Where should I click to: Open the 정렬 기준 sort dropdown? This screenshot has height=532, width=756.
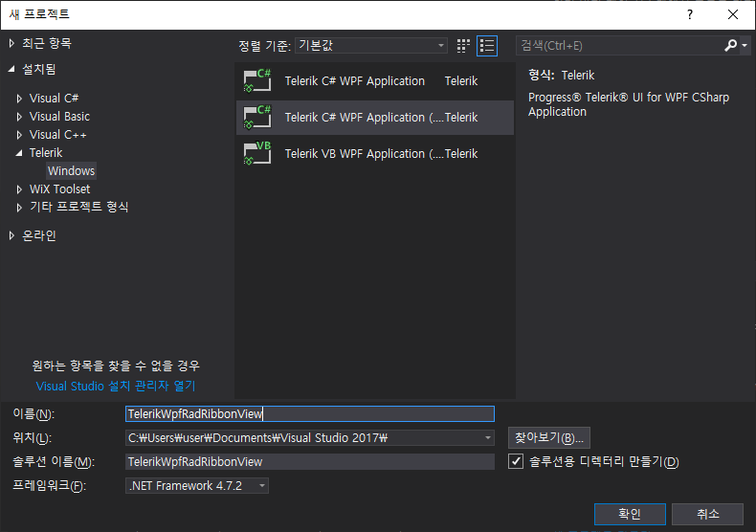[370, 45]
